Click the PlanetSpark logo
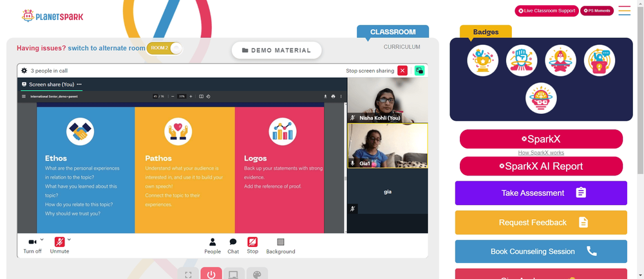644x279 pixels. [53, 16]
